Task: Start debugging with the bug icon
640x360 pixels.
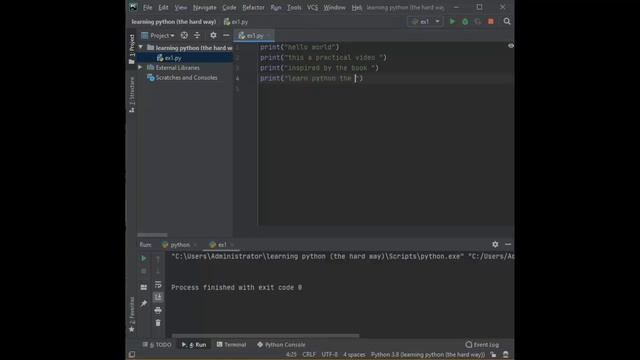Action: pos(465,21)
